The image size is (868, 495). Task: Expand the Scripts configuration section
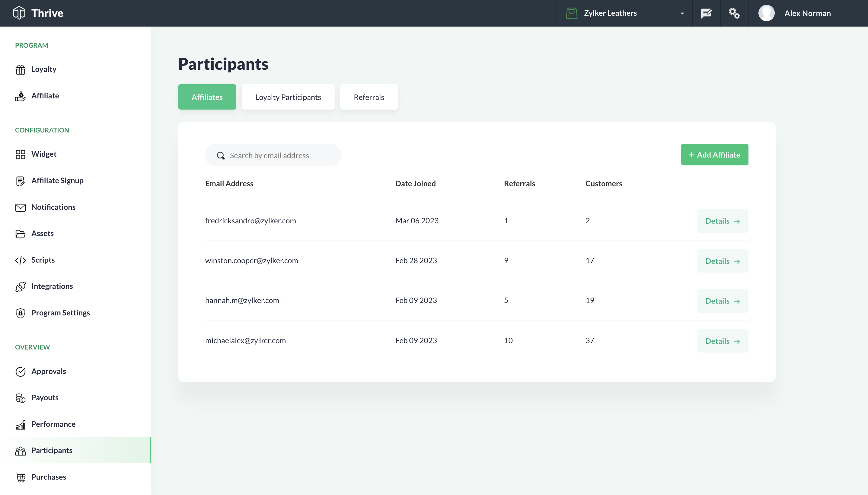pyautogui.click(x=43, y=260)
